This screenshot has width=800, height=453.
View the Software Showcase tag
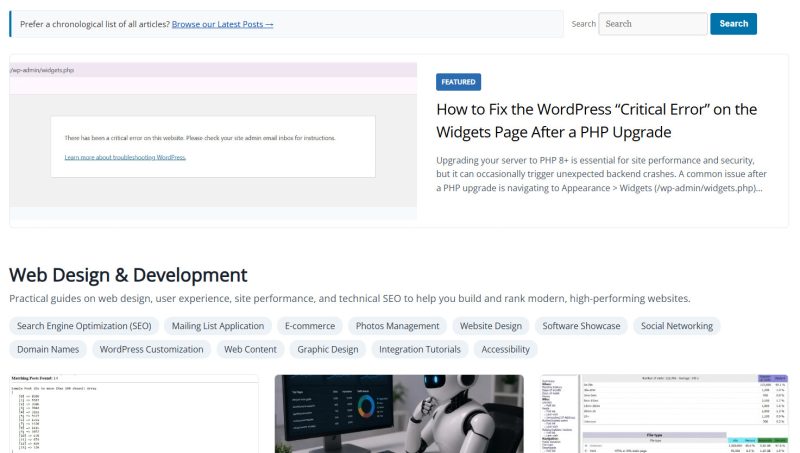click(x=581, y=326)
